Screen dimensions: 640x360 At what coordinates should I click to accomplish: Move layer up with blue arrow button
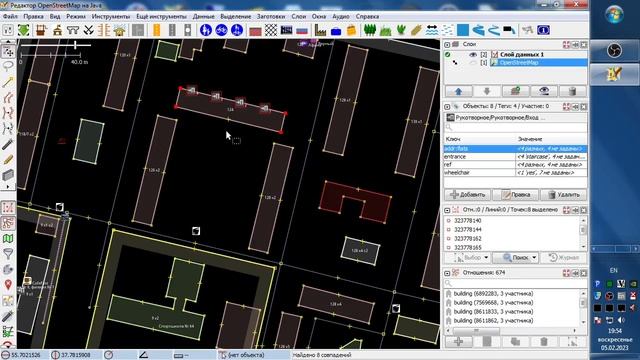tap(458, 91)
